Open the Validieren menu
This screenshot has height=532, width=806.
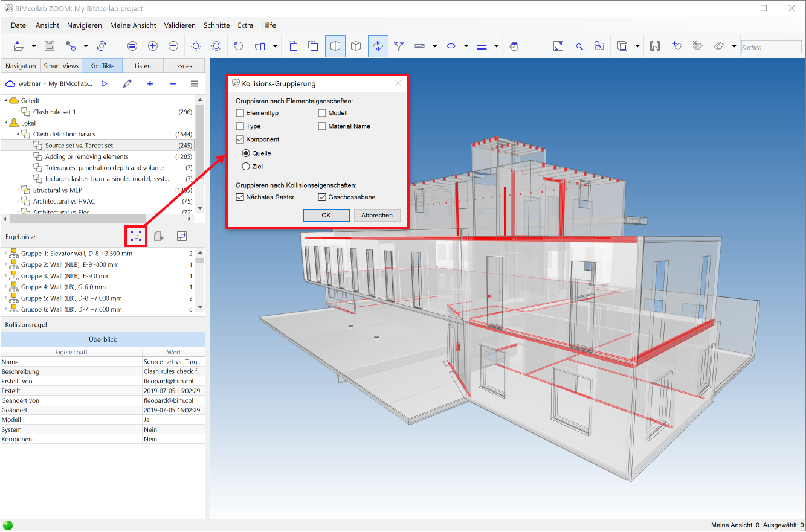pos(179,25)
